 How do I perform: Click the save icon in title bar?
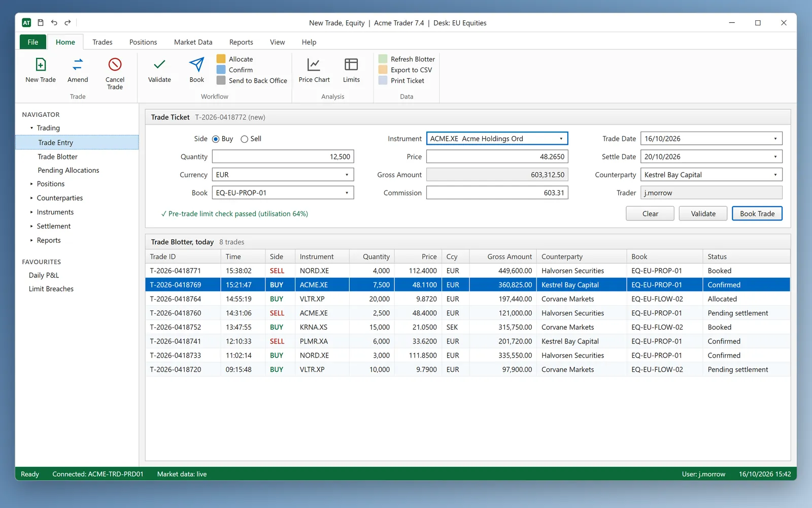point(41,23)
